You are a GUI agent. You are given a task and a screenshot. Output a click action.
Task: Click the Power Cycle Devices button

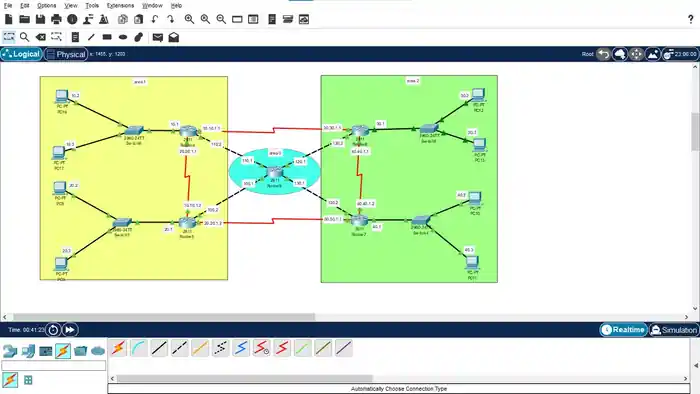click(53, 330)
